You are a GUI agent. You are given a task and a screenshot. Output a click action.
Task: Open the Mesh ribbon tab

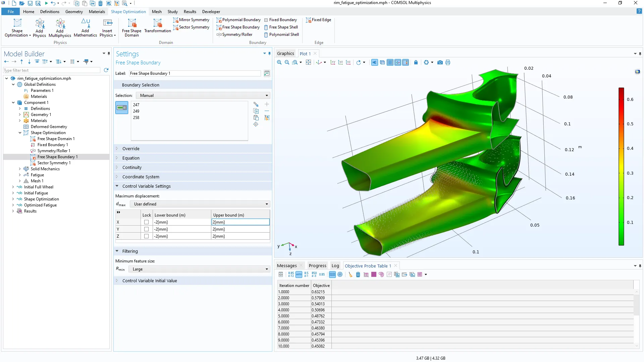(157, 12)
